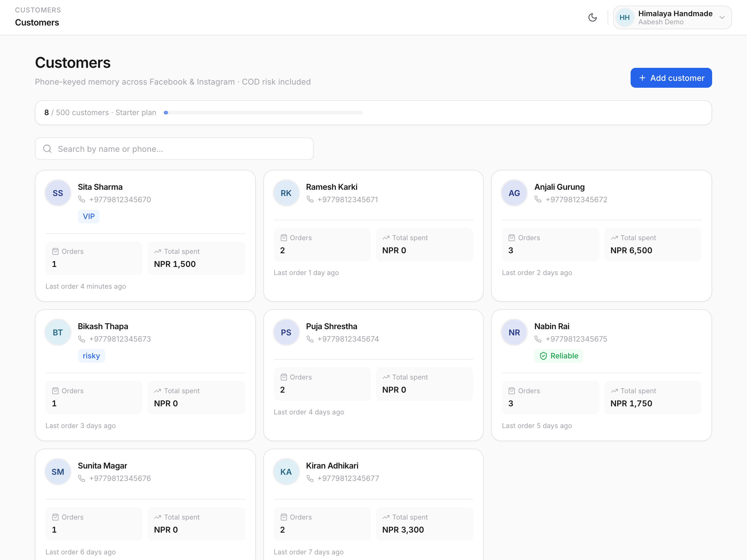This screenshot has width=747, height=560.
Task: Click '8 / 500 customers · Starter plan' text
Action: pyautogui.click(x=100, y=113)
